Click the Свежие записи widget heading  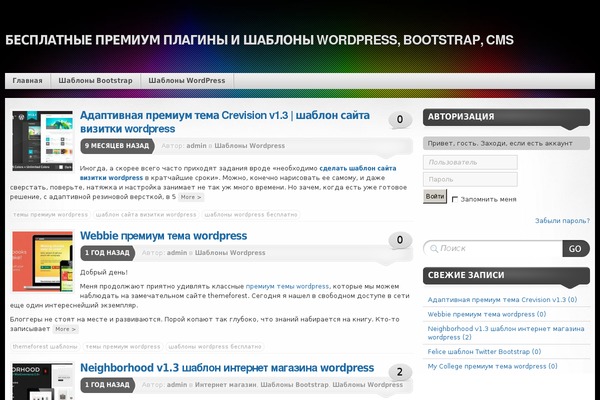click(x=506, y=276)
